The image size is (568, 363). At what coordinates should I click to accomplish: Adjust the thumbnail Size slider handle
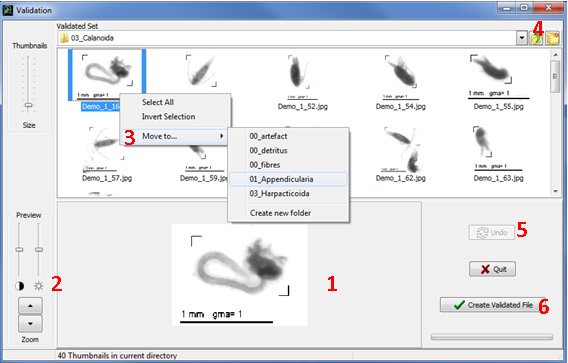coord(28,105)
